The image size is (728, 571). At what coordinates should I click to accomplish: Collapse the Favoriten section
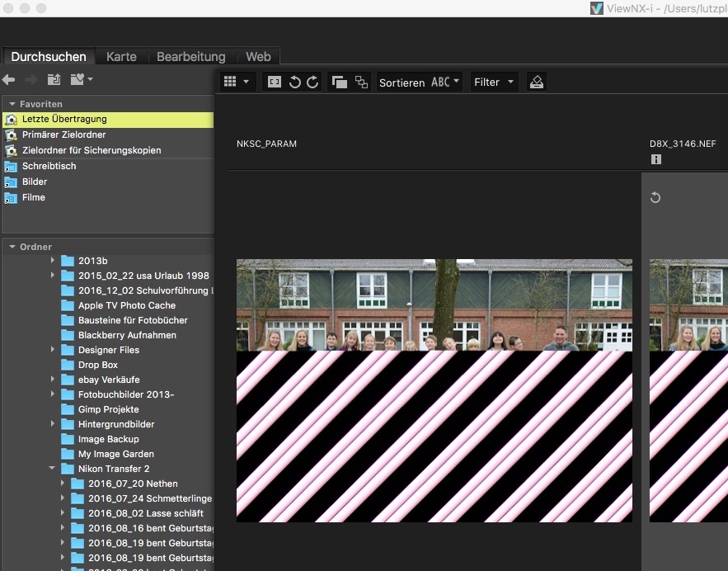point(12,104)
